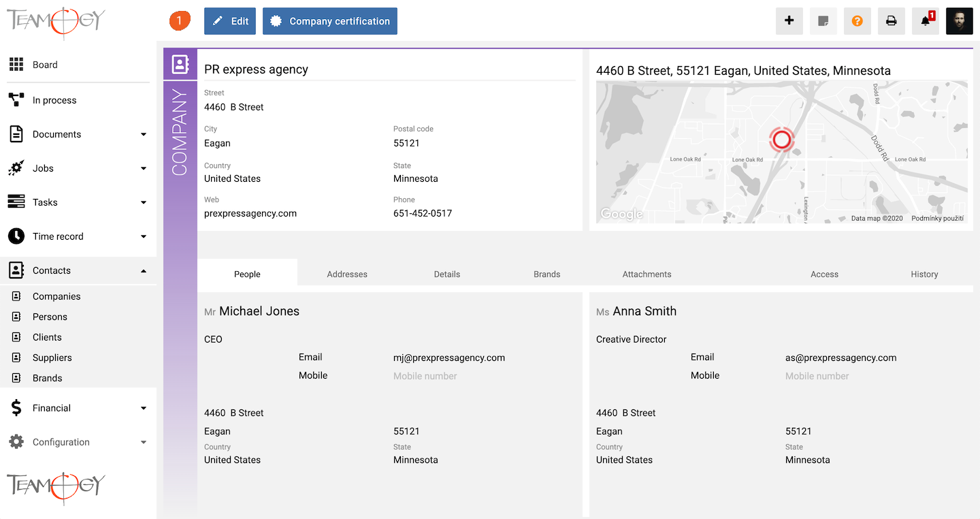Open Board from the sidebar

tap(45, 65)
